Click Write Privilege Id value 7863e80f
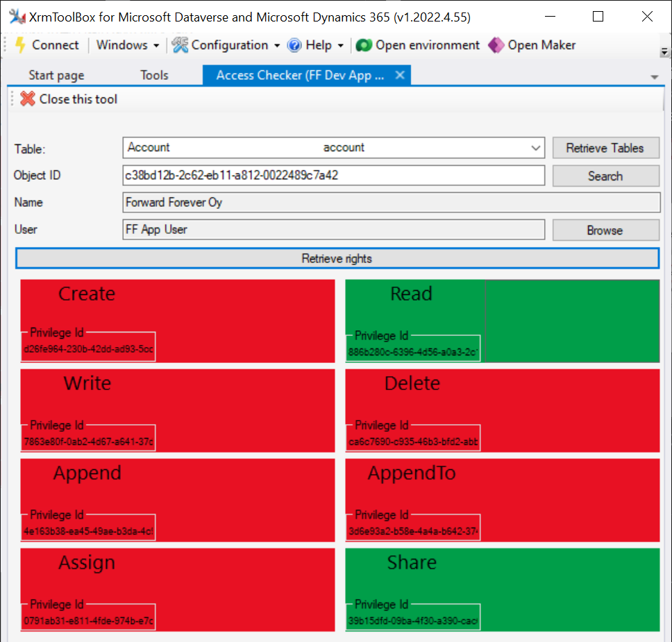Screen dimensions: 672x642 click(x=89, y=442)
